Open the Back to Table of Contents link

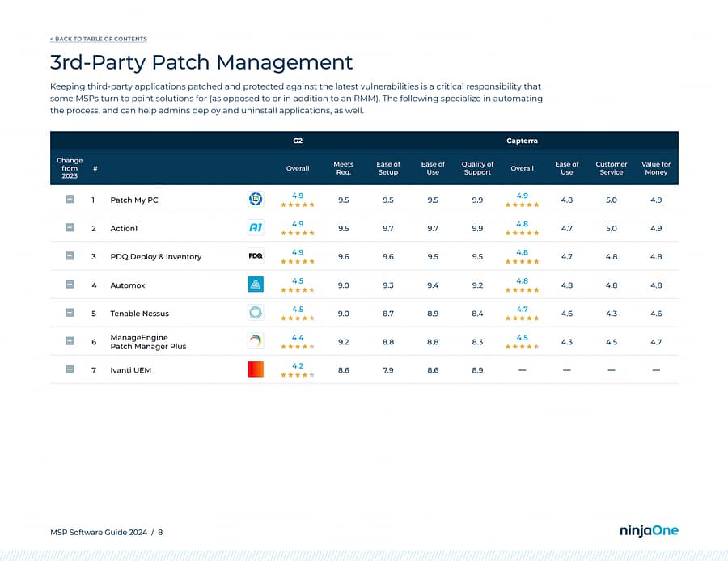pos(98,38)
